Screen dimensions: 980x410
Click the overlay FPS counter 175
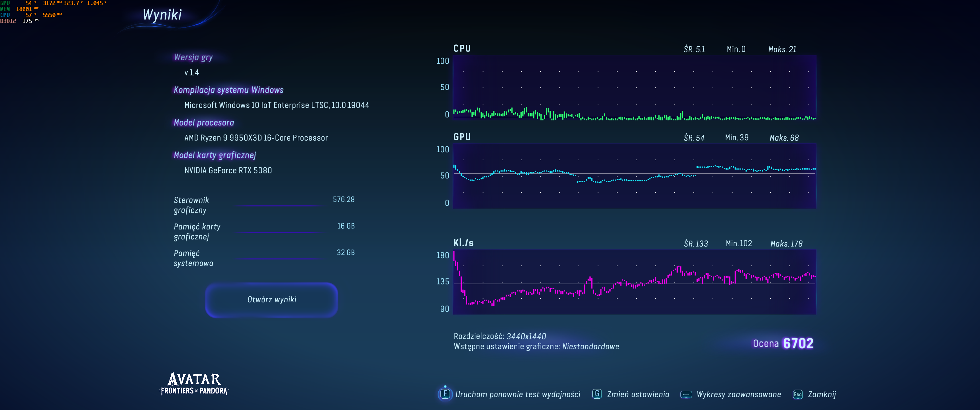(27, 21)
